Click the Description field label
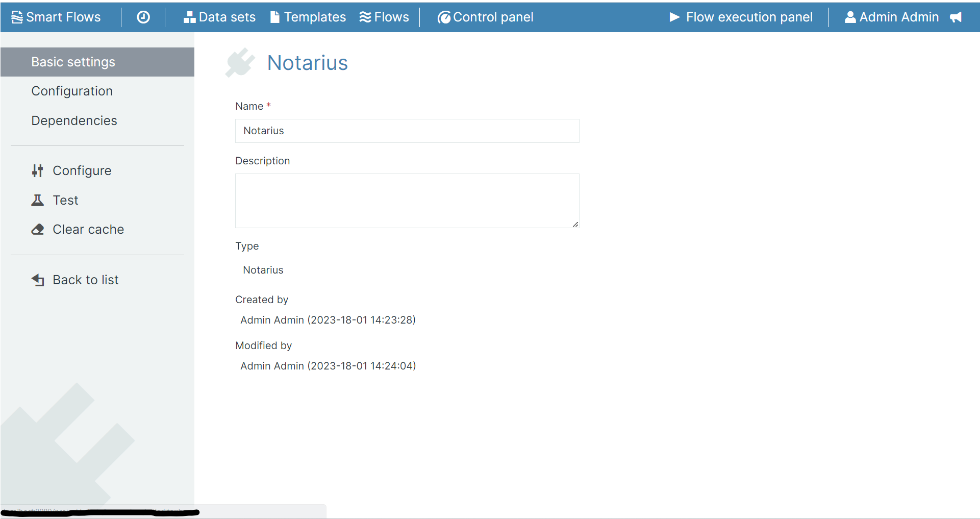Screen dimensions: 980x519 (263, 161)
